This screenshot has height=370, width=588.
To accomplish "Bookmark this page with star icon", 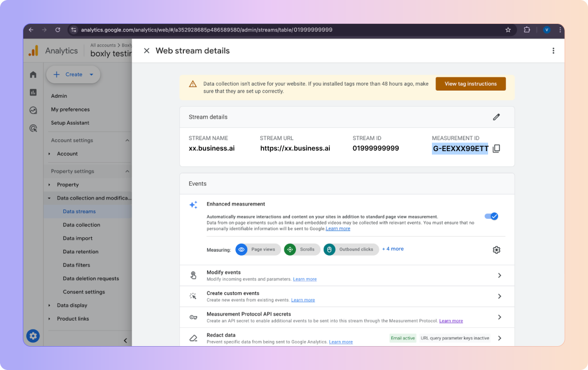I will click(507, 30).
